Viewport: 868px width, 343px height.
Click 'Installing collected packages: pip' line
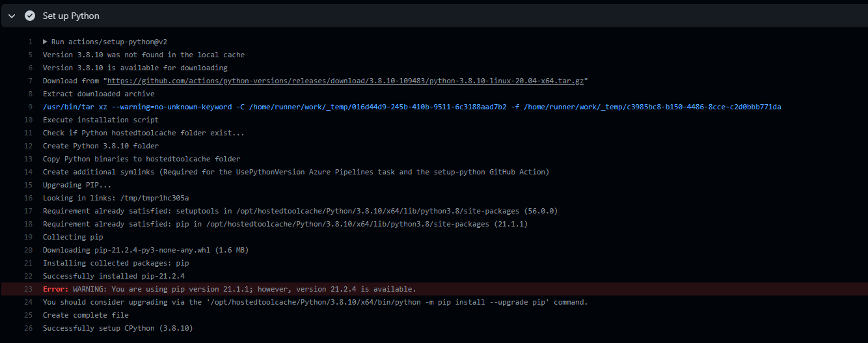116,263
